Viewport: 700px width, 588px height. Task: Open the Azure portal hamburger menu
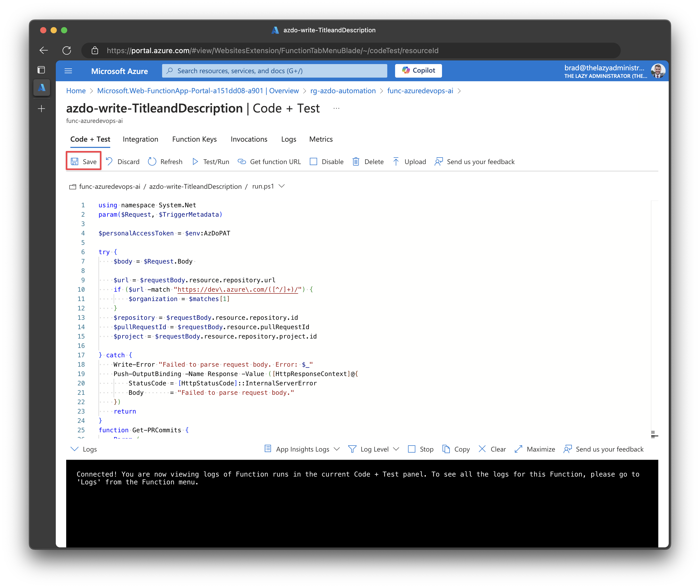[68, 71]
